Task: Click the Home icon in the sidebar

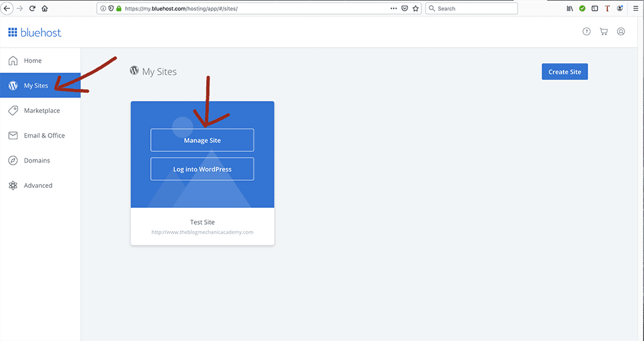Action: [x=13, y=61]
